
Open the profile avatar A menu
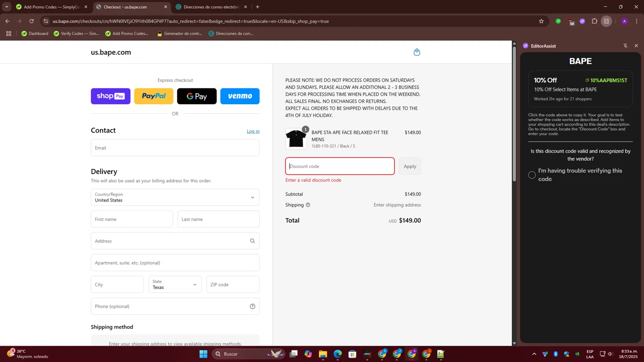point(624,21)
